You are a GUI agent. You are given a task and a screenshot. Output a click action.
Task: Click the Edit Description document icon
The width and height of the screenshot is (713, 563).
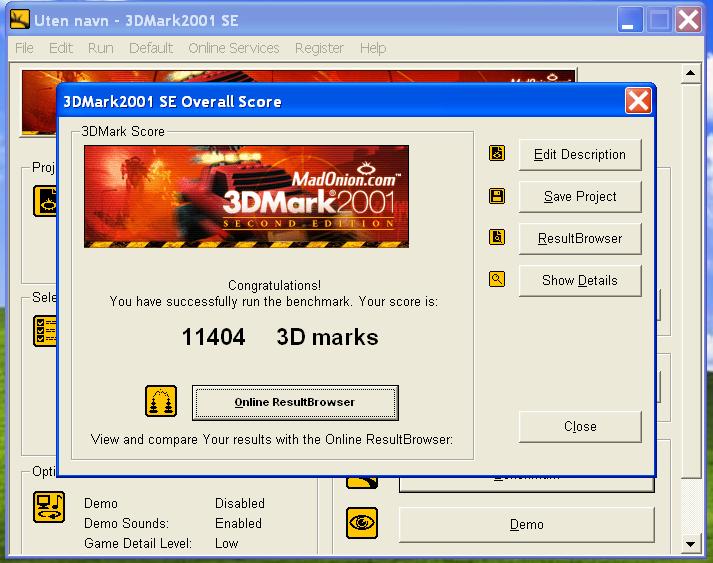[497, 153]
